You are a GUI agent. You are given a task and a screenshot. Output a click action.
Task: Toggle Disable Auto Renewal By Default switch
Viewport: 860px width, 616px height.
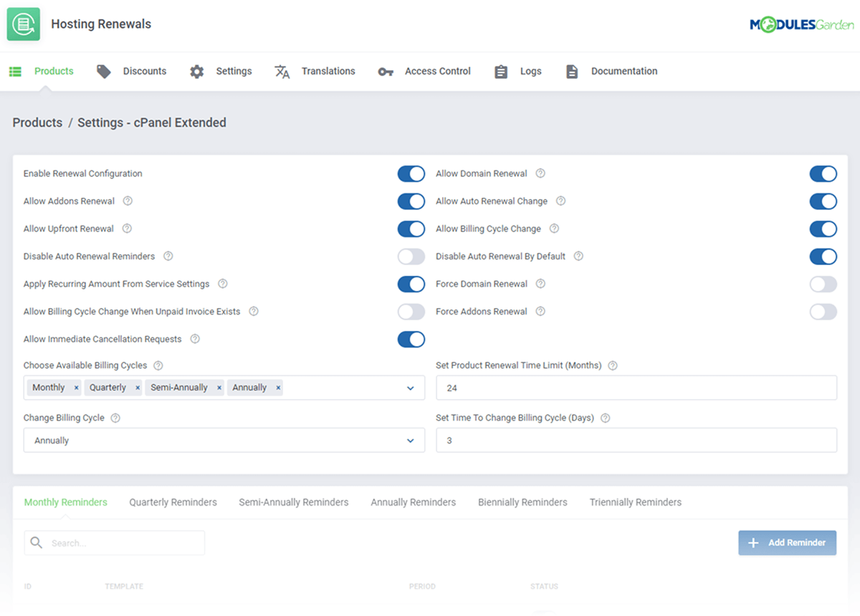(823, 256)
